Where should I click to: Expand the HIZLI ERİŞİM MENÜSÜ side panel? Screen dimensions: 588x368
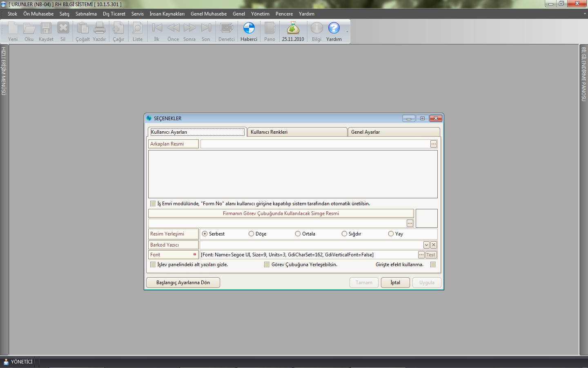coord(4,72)
